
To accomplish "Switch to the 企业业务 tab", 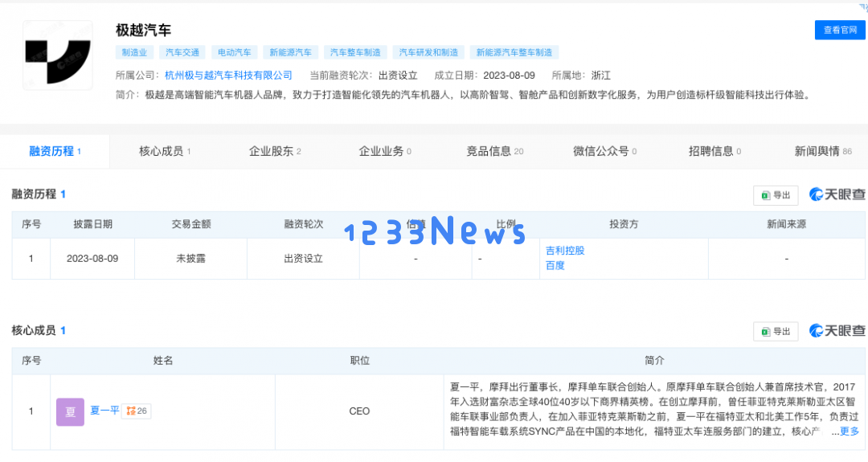I will (385, 151).
